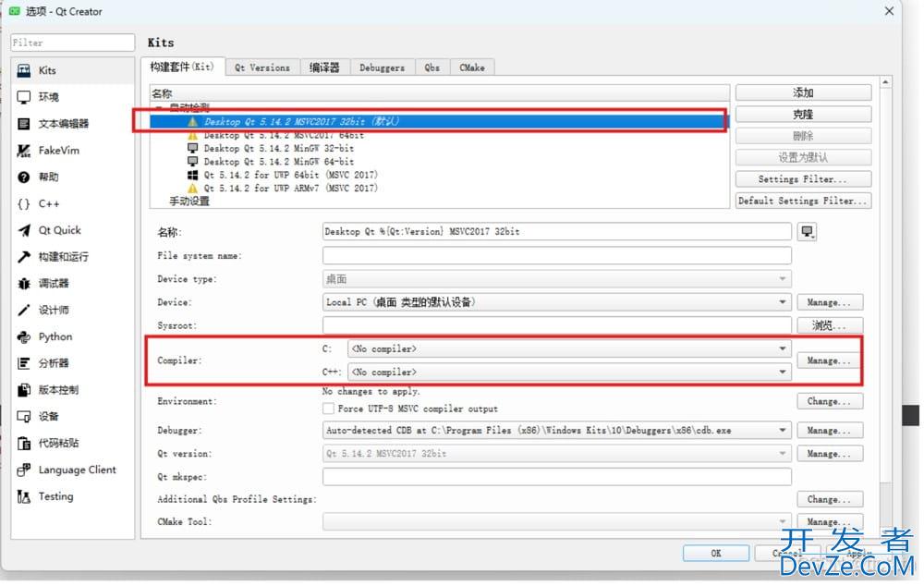This screenshot has width=924, height=586.
Task: Click the 浏览... button for Sysroot
Action: [x=830, y=326]
